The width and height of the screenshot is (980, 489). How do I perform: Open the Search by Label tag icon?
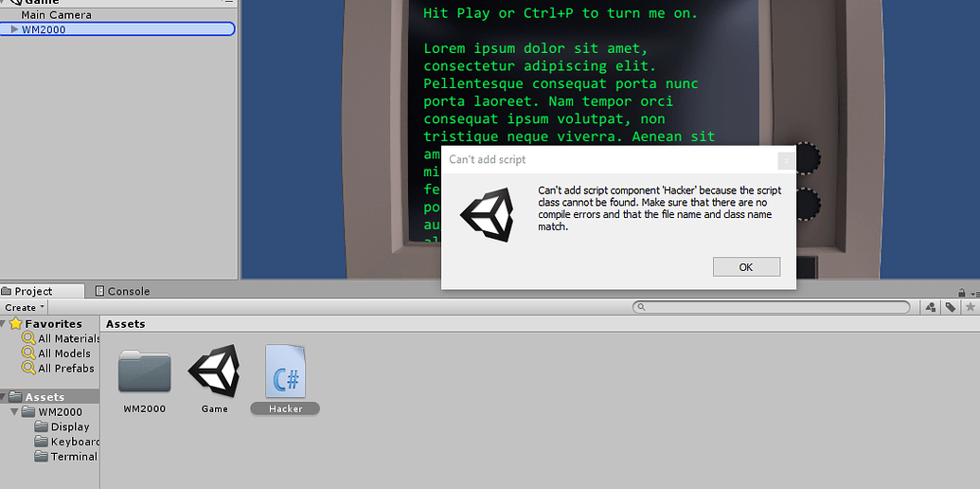[x=950, y=307]
